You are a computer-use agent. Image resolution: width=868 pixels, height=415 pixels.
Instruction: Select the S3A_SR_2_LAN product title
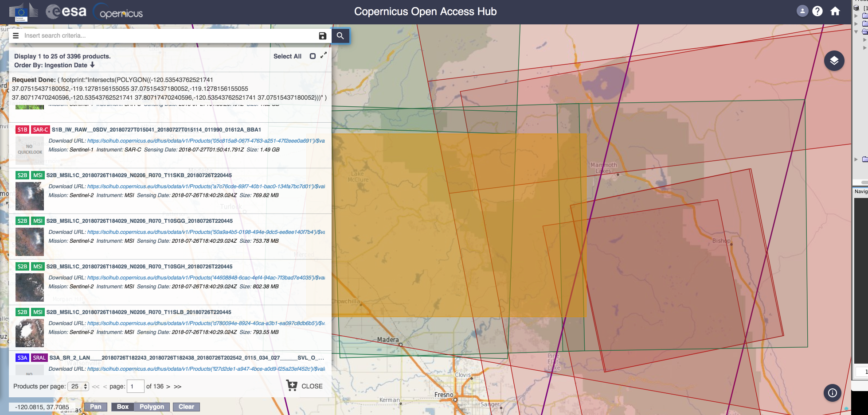tap(187, 358)
